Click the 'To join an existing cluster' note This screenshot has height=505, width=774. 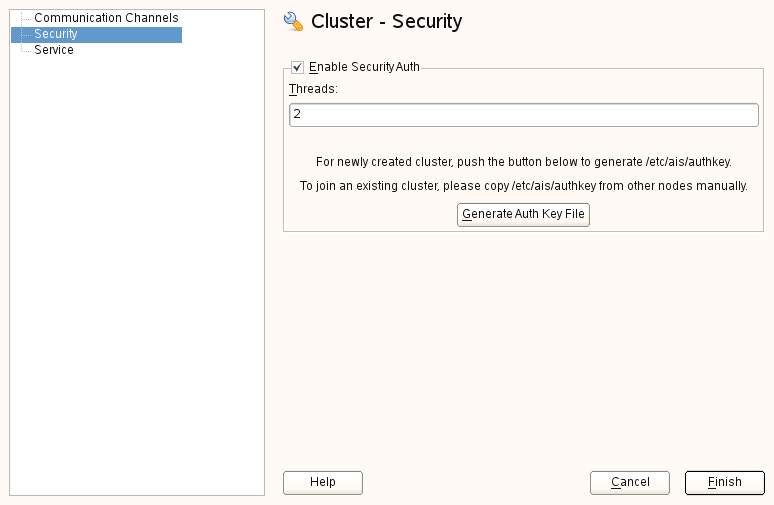(523, 186)
